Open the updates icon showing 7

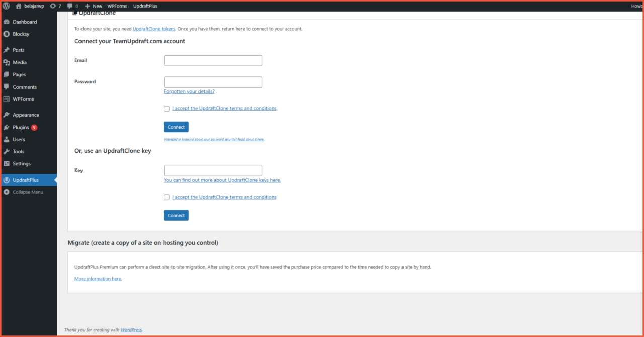point(53,6)
